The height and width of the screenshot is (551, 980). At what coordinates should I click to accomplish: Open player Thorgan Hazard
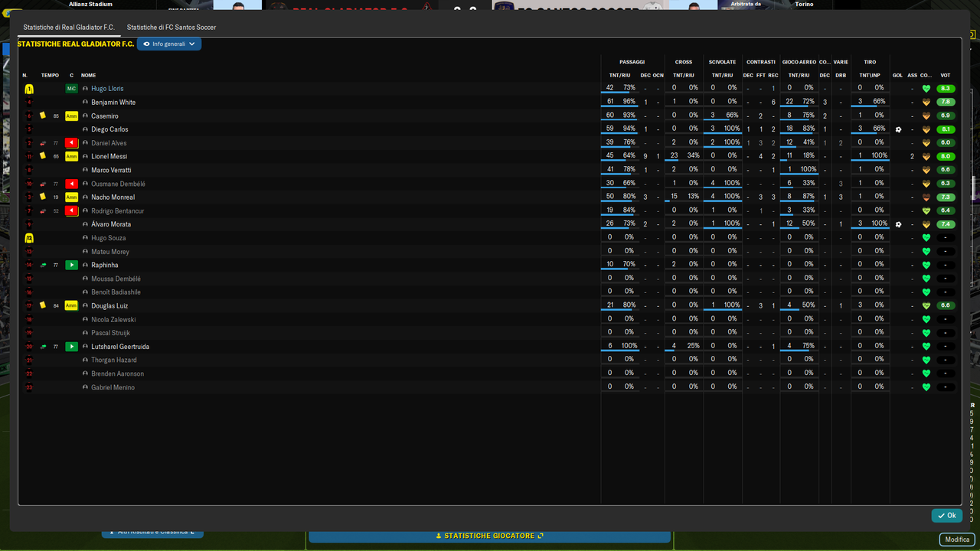coord(114,360)
